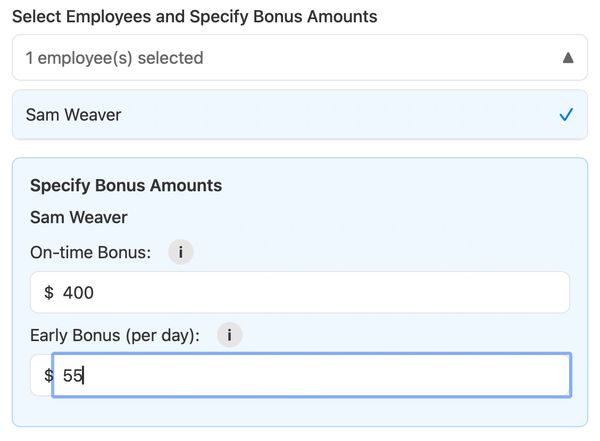Click the Sam Weaver name under Specify Bonus Amounts
600x441 pixels.
click(79, 217)
